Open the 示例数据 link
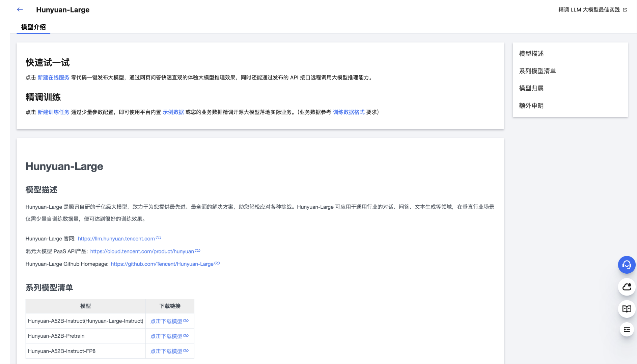The width and height of the screenshot is (637, 364). coord(173,112)
